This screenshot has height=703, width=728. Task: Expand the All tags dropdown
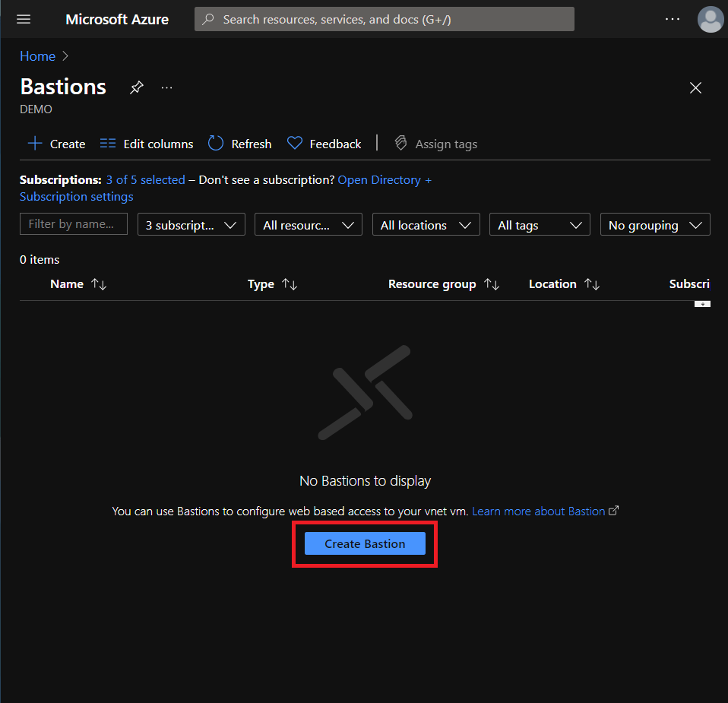(x=540, y=225)
